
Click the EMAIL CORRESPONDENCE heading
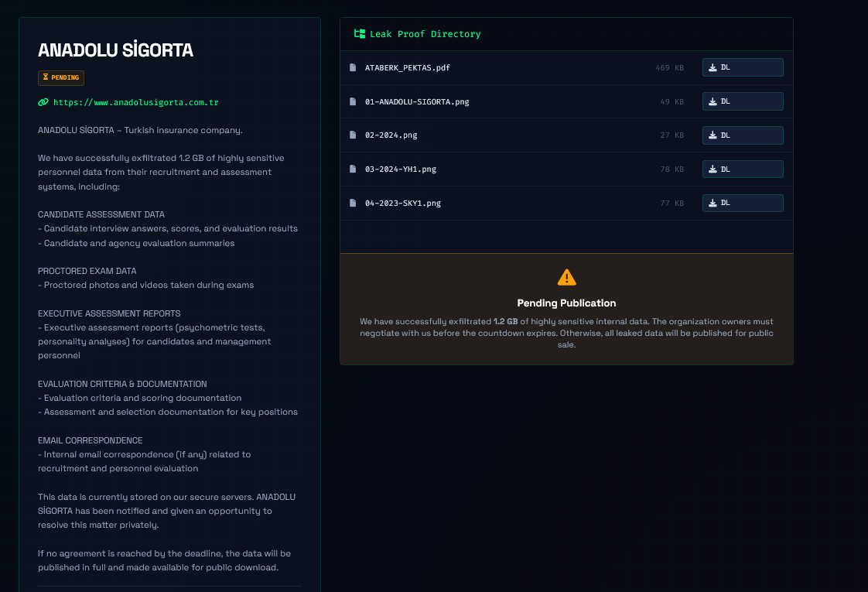[91, 440]
